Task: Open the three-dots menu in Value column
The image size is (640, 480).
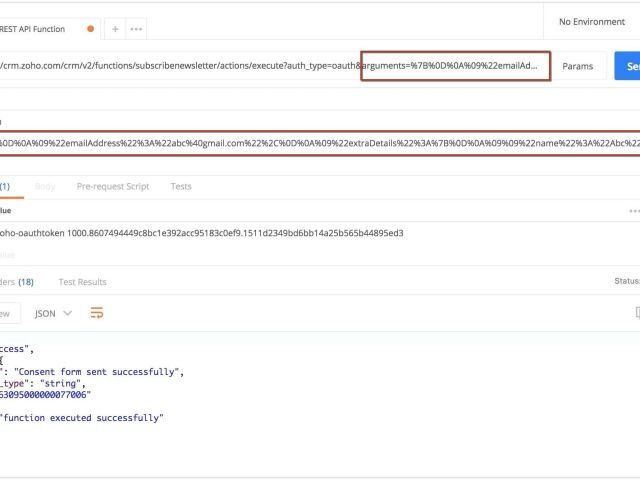Action: 633,211
